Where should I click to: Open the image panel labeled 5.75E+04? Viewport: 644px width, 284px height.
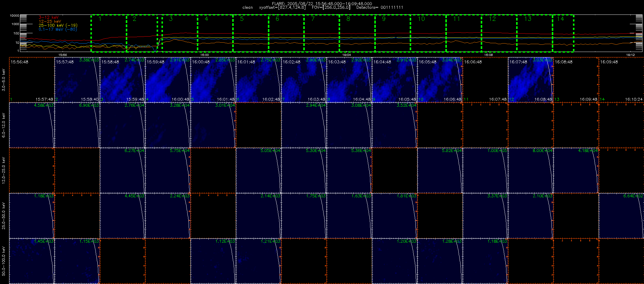(x=168, y=170)
